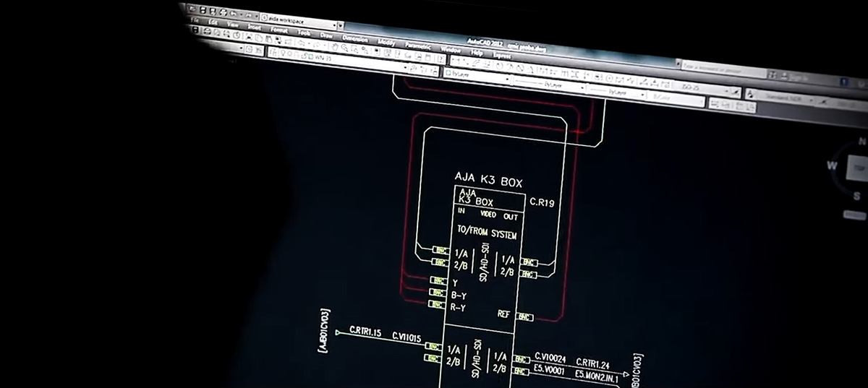Select the 'C.R19' label
The height and width of the screenshot is (388, 868).
[x=542, y=203]
